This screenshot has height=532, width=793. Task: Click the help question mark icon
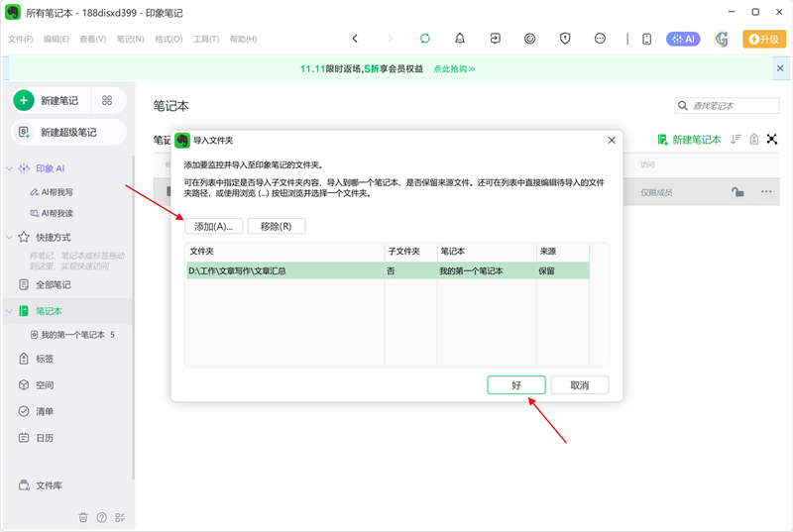(102, 517)
